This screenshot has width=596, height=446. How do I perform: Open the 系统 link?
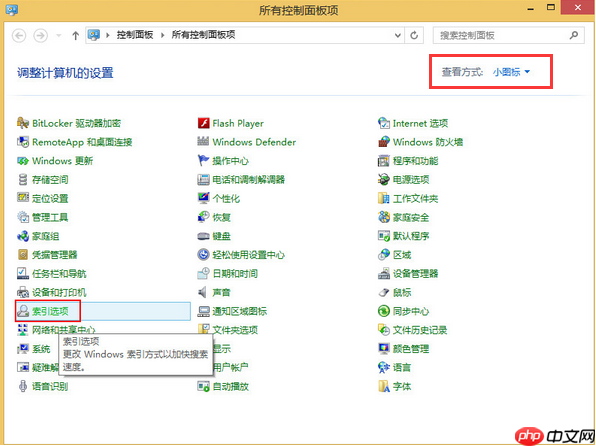point(41,349)
